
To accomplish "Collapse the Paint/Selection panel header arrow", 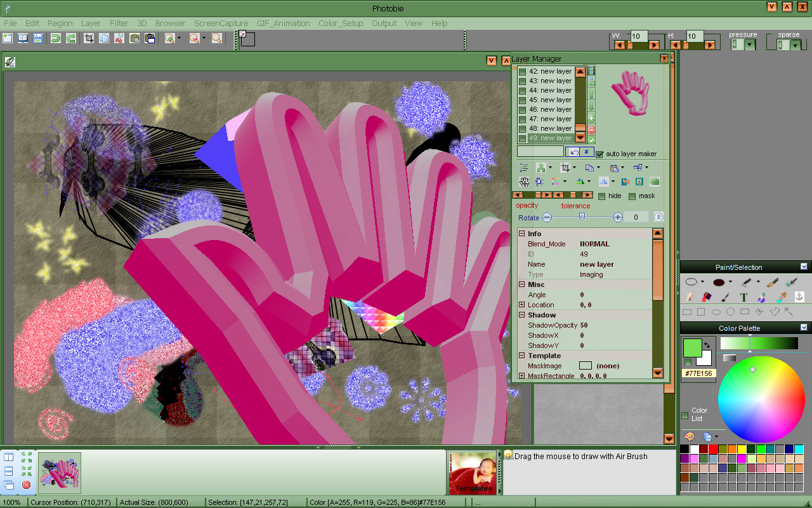I will tap(804, 267).
